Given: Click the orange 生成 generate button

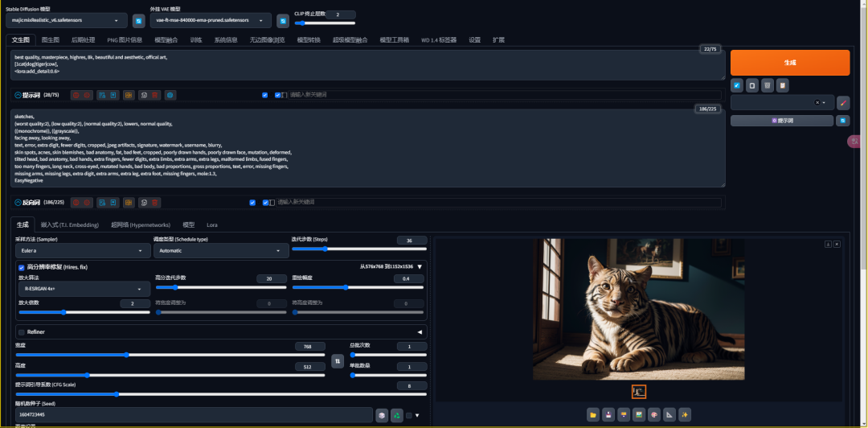Looking at the screenshot, I should pyautogui.click(x=790, y=63).
